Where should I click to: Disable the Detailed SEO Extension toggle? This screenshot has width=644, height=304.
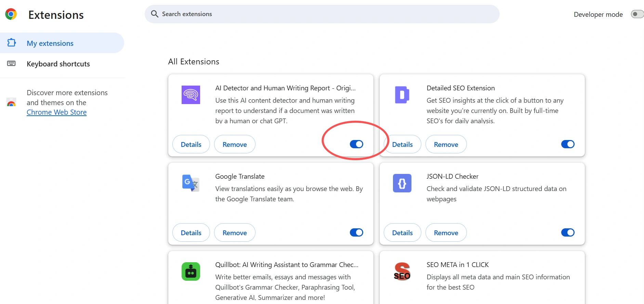[568, 144]
